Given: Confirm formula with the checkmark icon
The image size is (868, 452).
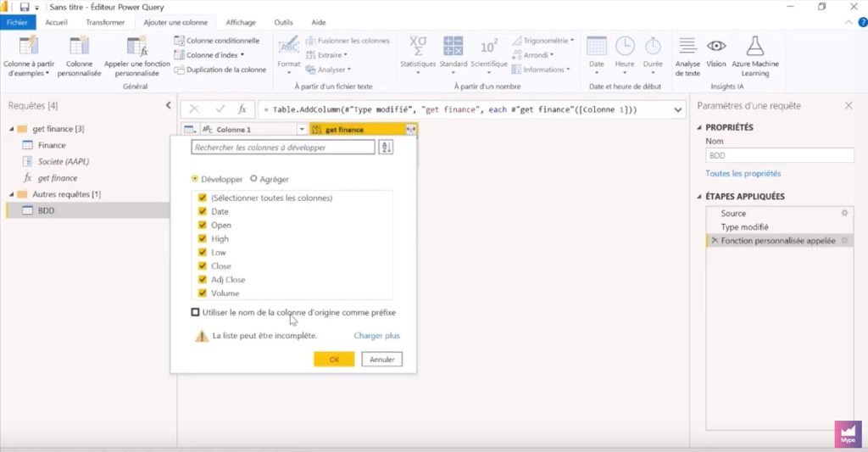Looking at the screenshot, I should click(x=220, y=109).
